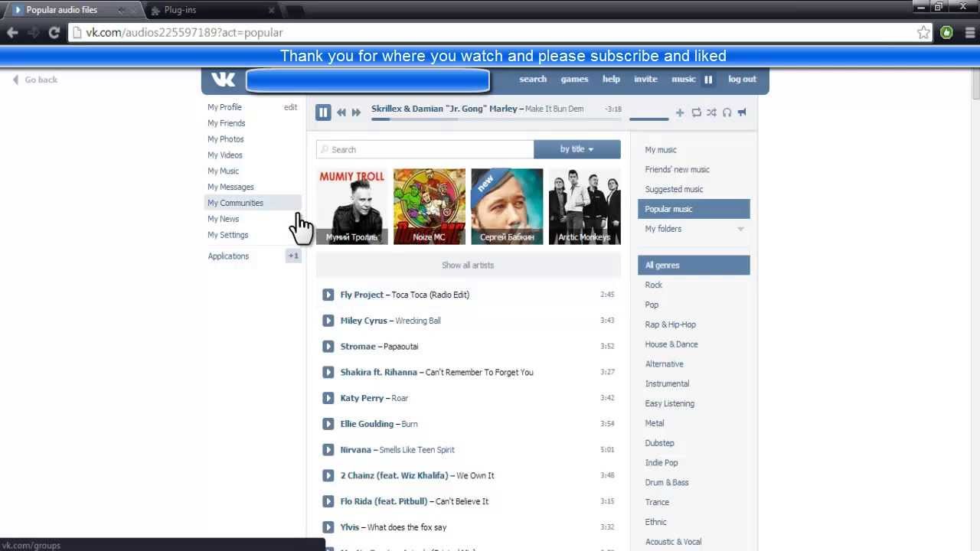Image resolution: width=980 pixels, height=551 pixels.
Task: Open My Messages in sidebar
Action: (x=230, y=187)
